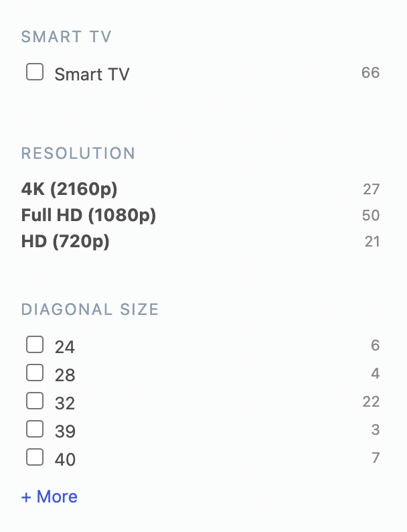Click the Full HD result count 50

coord(371,216)
